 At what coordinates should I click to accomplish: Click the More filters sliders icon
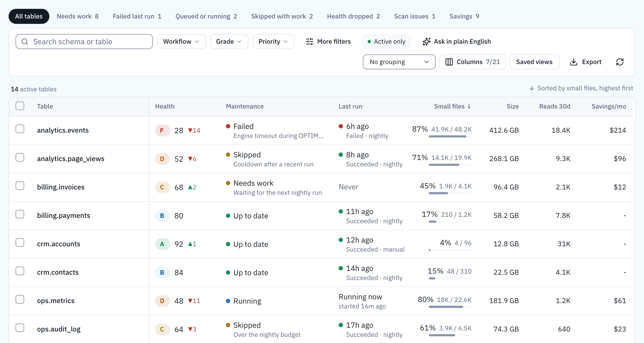coord(310,42)
